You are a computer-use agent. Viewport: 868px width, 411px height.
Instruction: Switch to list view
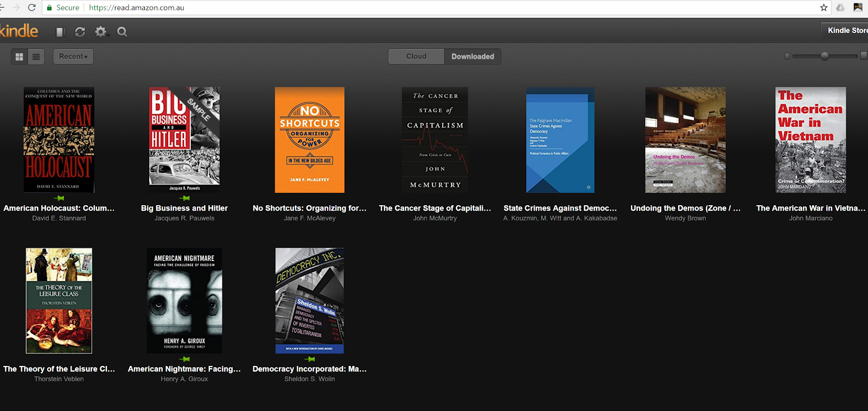tap(36, 56)
